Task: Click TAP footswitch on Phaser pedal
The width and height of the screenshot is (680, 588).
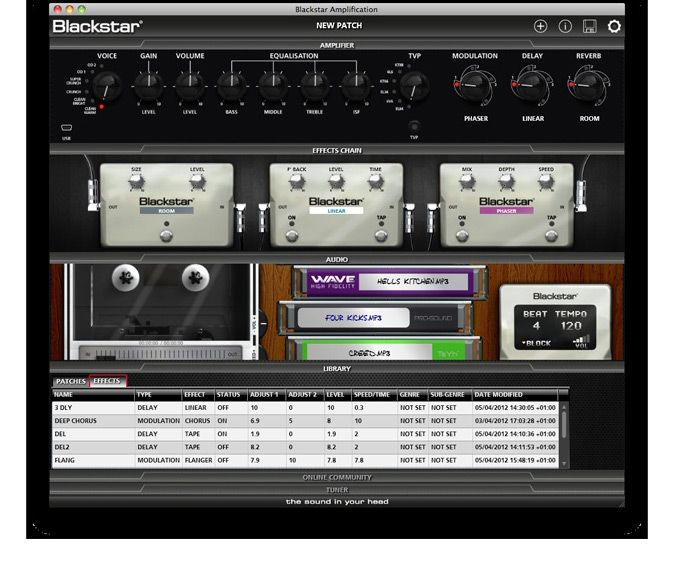Action: 552,236
